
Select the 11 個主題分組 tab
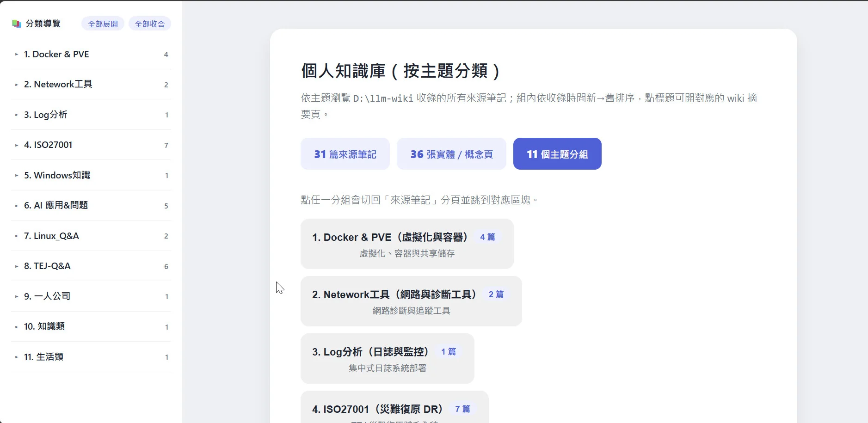point(557,154)
